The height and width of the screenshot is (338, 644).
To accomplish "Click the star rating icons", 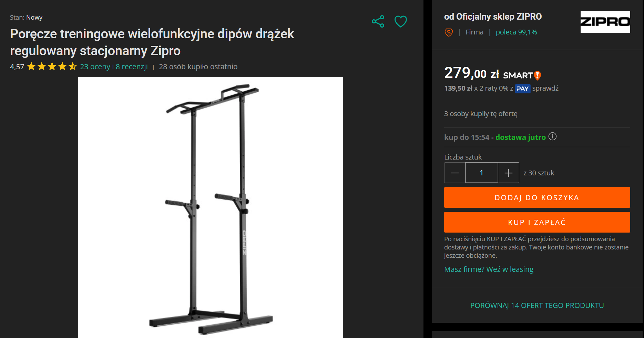I will click(52, 66).
